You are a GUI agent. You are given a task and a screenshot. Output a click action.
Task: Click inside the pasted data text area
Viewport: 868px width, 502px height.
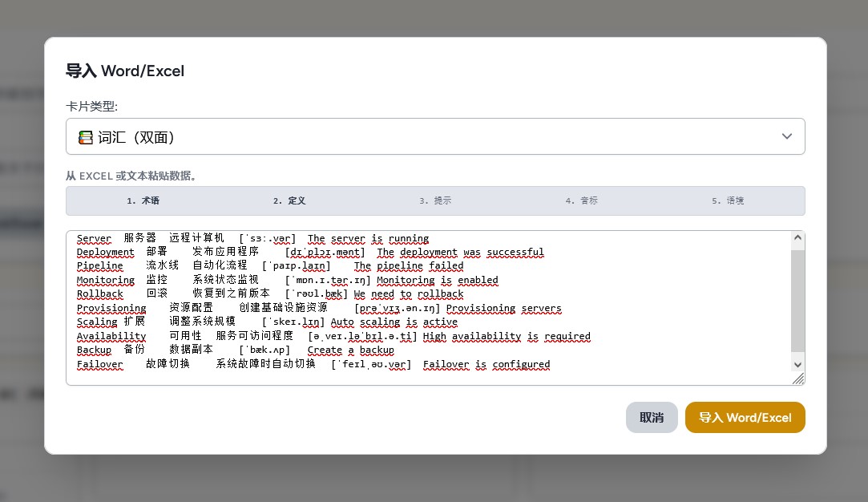tap(401, 305)
